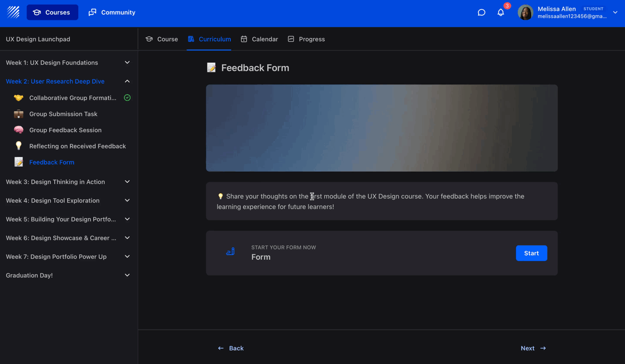Click the lightbulb icon for Reflecting on Received Feedback
This screenshot has width=625, height=364.
click(19, 146)
